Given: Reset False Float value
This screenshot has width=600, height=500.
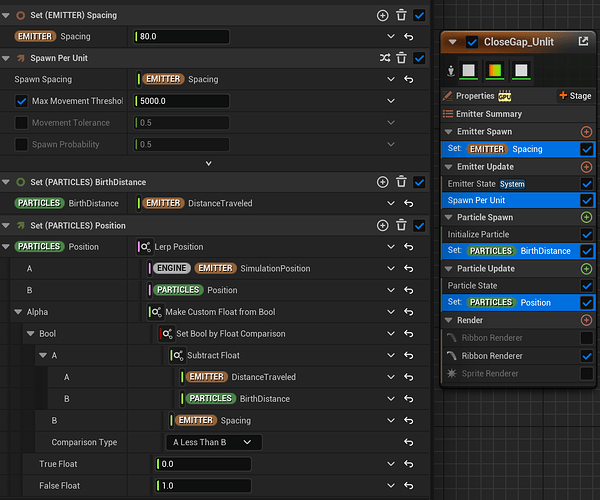Looking at the screenshot, I should 409,486.
